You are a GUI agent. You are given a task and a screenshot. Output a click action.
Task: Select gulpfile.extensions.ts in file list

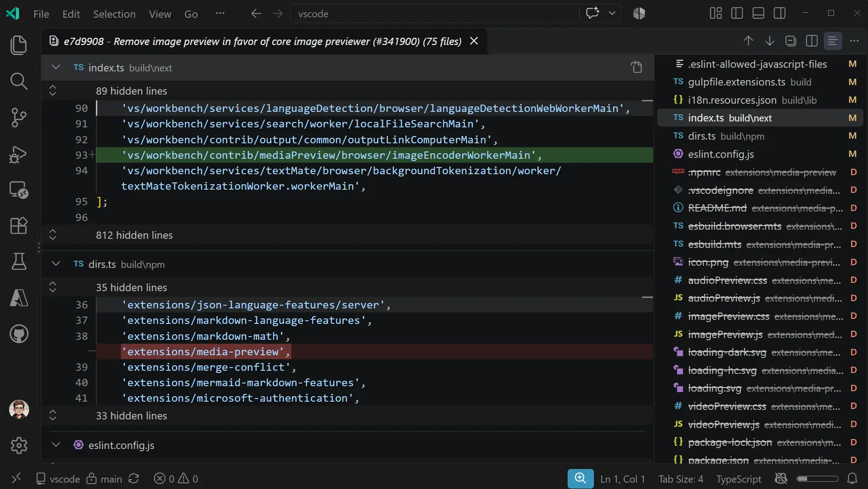[760, 82]
